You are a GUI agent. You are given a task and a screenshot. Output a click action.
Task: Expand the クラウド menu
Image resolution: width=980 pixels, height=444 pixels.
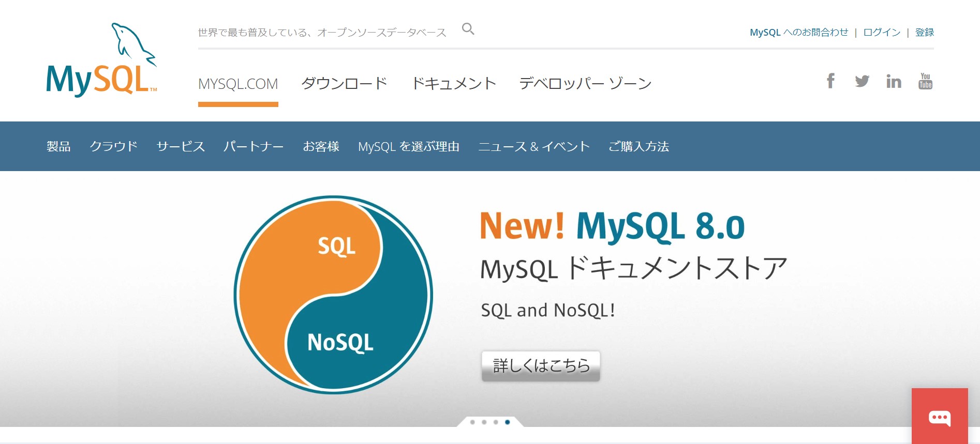(x=113, y=147)
